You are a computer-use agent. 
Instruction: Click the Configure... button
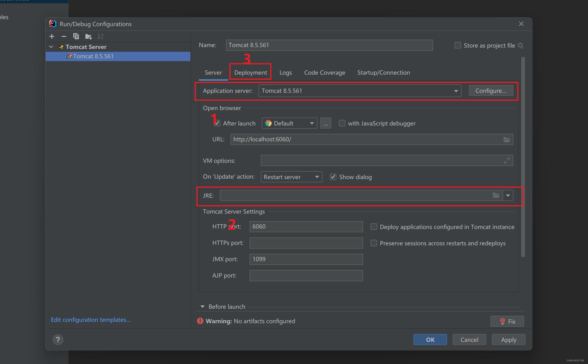(x=491, y=91)
